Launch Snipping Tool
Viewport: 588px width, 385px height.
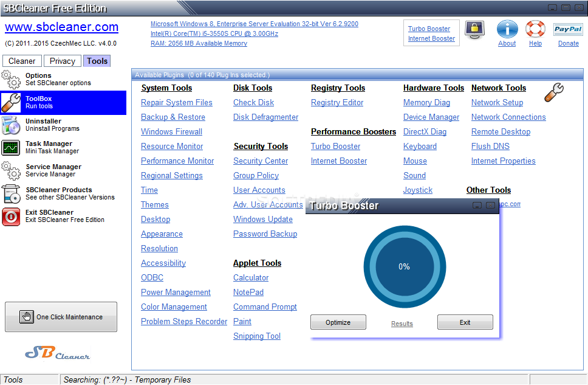[257, 336]
